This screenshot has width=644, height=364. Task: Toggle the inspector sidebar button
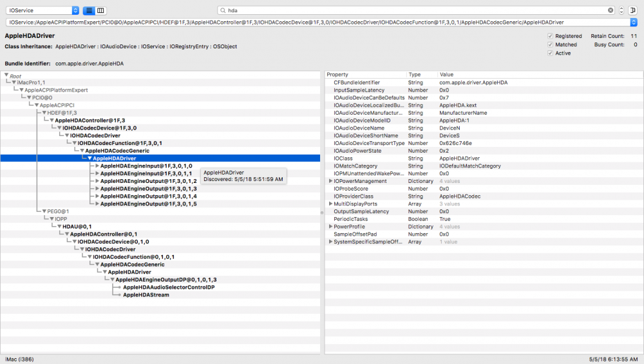point(632,10)
